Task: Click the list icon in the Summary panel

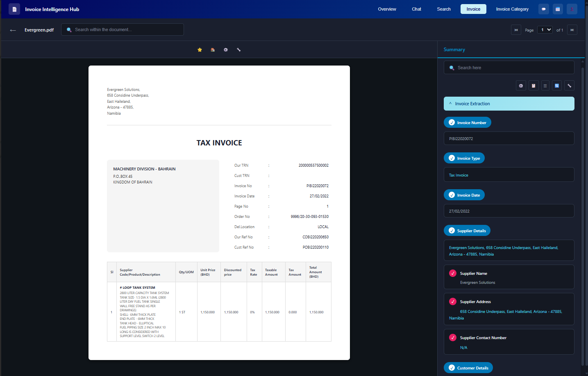Action: 545,85
